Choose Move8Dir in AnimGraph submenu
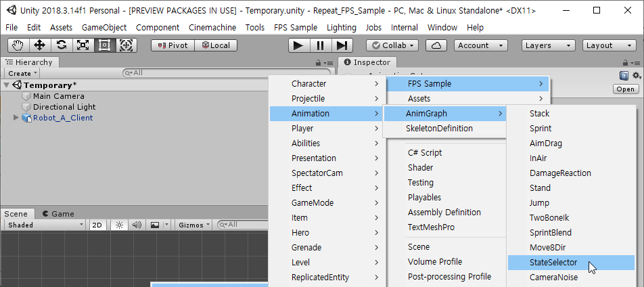Screen dimensions: 644x287 (x=571, y=248)
